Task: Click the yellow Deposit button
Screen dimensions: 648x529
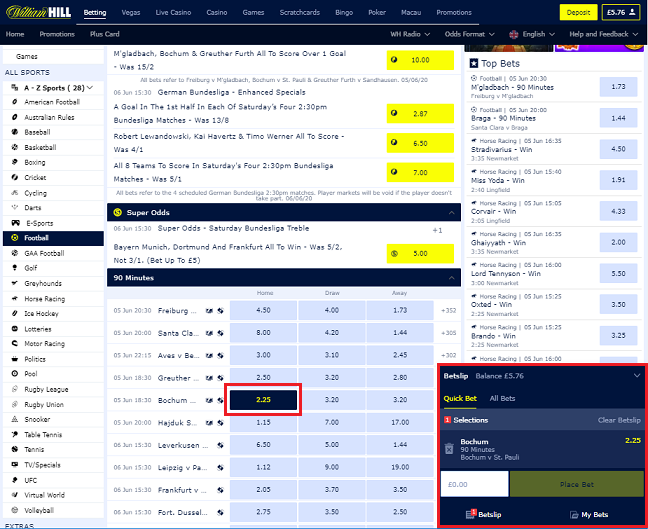Action: [578, 12]
